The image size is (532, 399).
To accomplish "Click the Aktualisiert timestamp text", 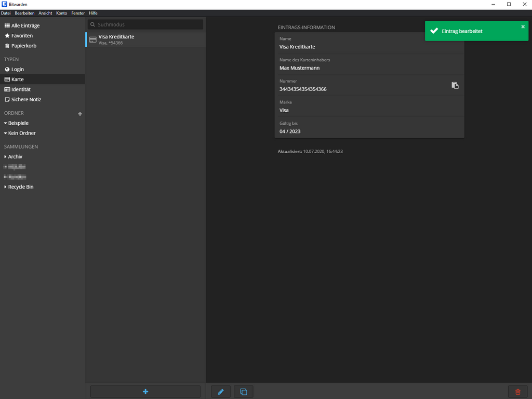I will (310, 151).
